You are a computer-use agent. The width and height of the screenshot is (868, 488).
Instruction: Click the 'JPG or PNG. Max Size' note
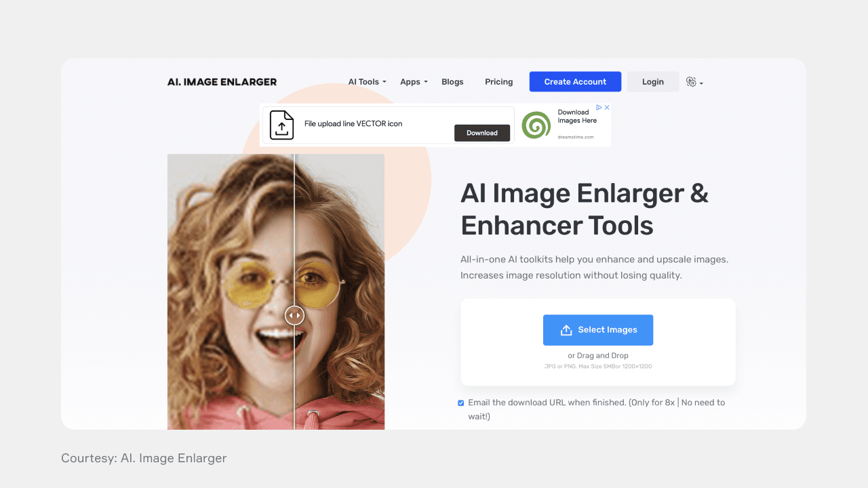(598, 367)
